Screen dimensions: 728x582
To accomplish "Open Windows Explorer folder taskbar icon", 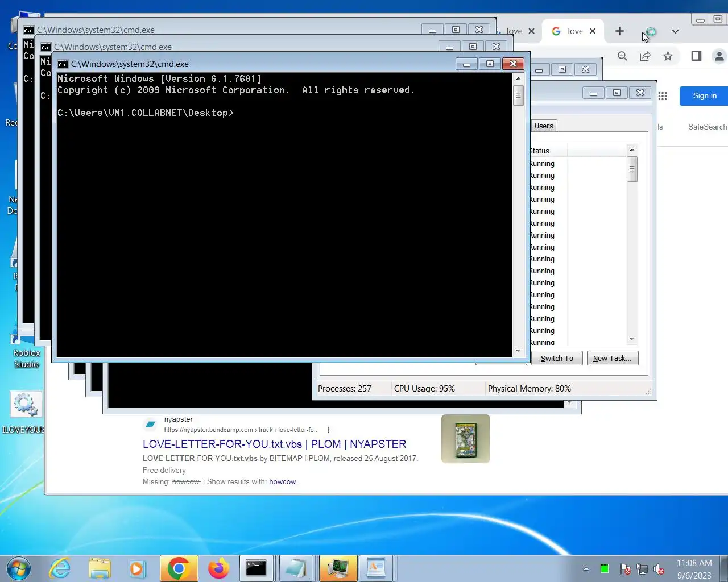I will tap(100, 568).
